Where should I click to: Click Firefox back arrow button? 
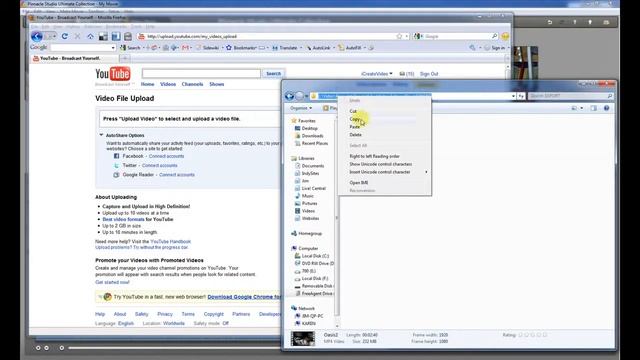click(x=37, y=36)
